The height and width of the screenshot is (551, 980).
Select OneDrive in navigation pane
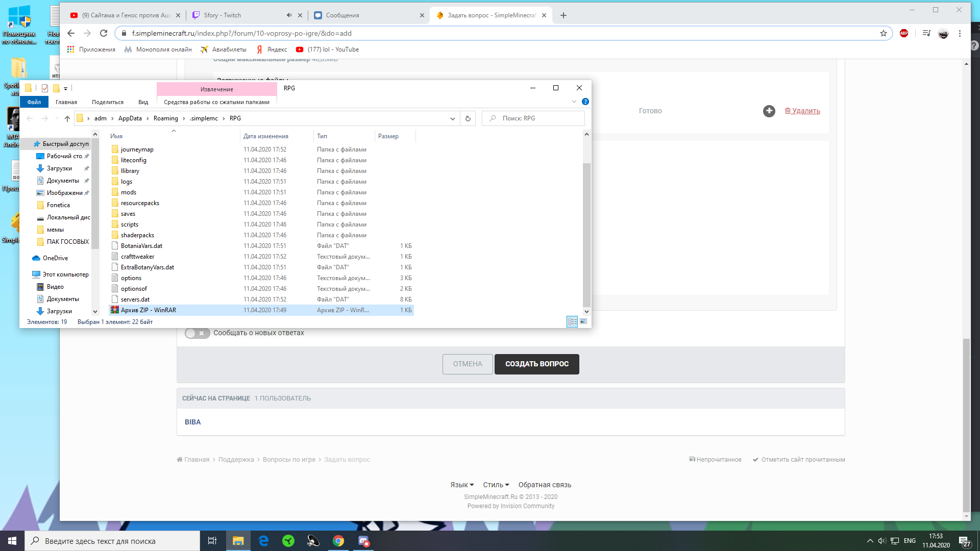pyautogui.click(x=55, y=258)
